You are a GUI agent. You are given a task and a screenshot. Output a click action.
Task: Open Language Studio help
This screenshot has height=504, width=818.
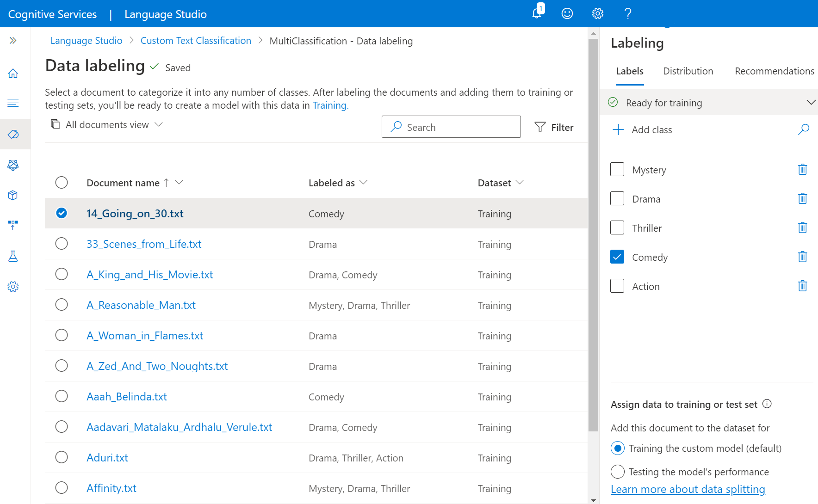(628, 14)
